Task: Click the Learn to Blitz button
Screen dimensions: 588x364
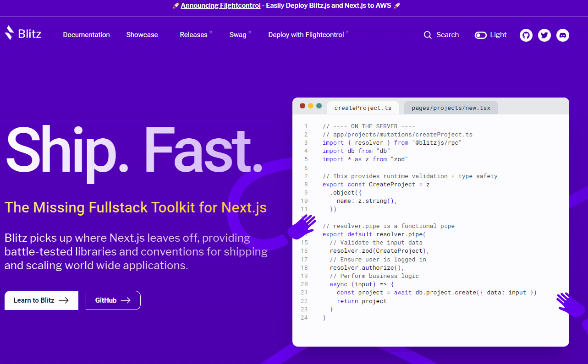Action: coord(41,300)
